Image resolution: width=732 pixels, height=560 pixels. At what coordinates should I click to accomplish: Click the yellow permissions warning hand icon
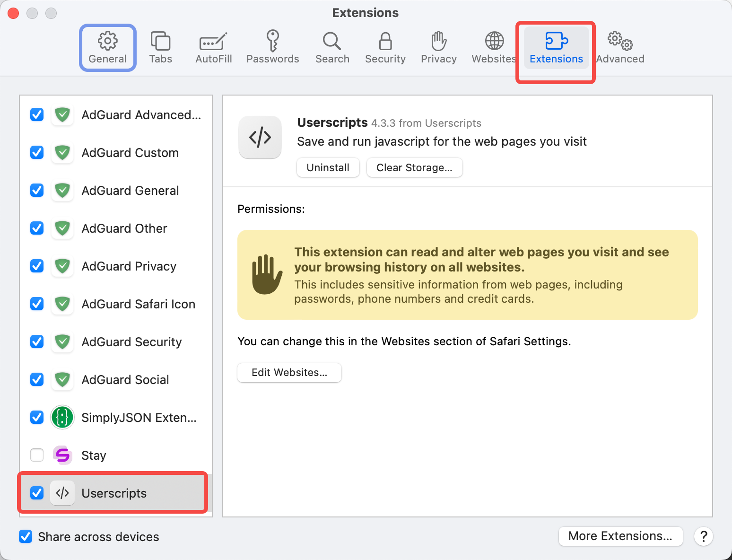(267, 274)
